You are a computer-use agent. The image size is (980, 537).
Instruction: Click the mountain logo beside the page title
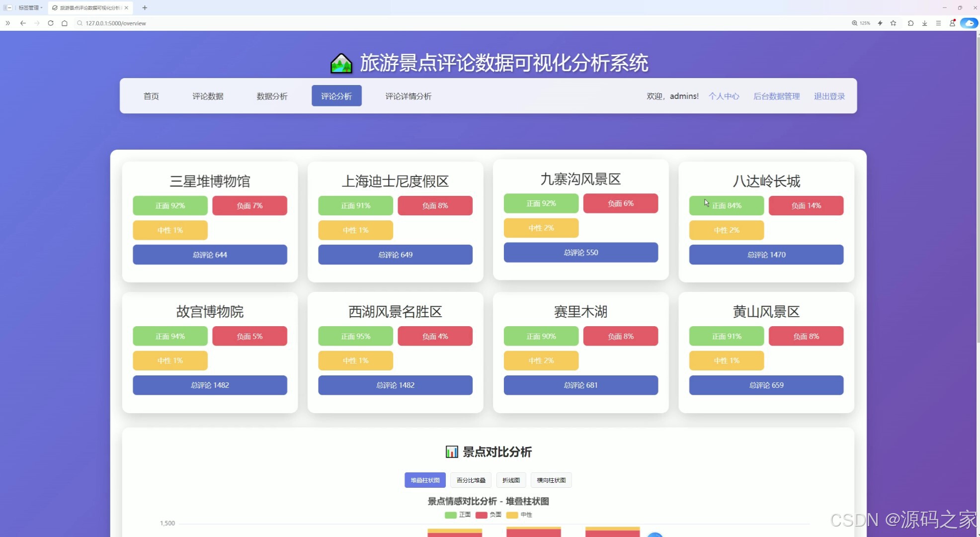pyautogui.click(x=341, y=63)
